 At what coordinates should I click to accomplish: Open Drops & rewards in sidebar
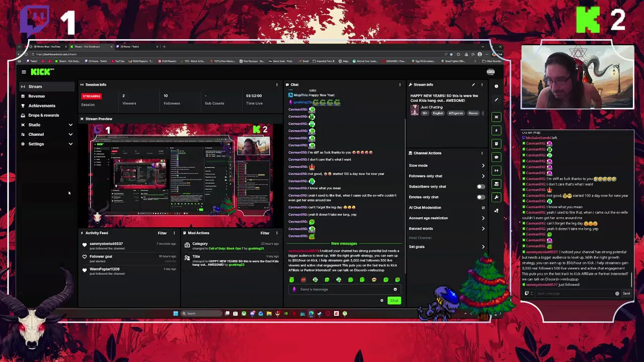click(x=46, y=115)
